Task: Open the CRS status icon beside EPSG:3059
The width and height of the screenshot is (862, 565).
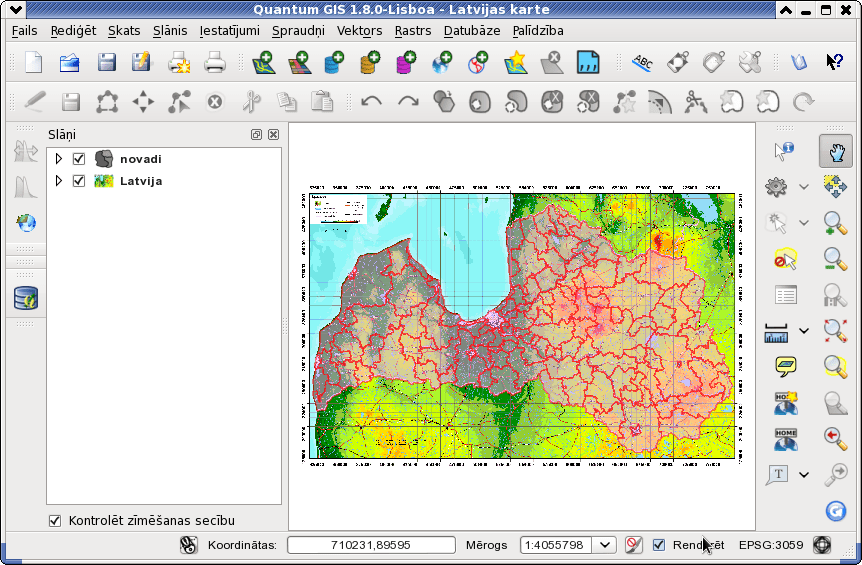Action: tap(822, 545)
